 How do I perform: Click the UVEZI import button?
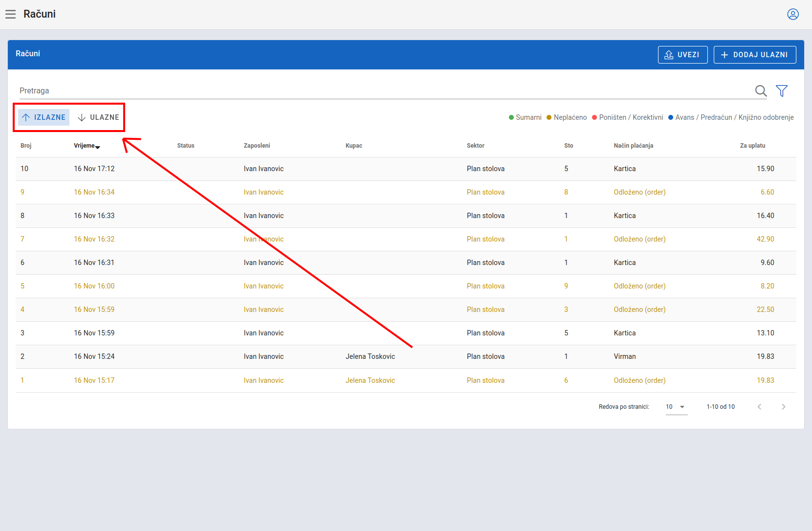[x=682, y=55]
